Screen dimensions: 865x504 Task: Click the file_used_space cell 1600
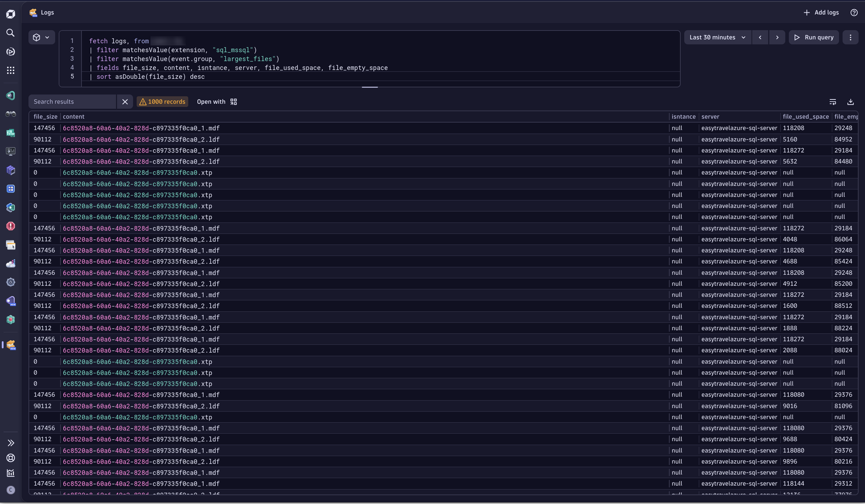pos(790,306)
